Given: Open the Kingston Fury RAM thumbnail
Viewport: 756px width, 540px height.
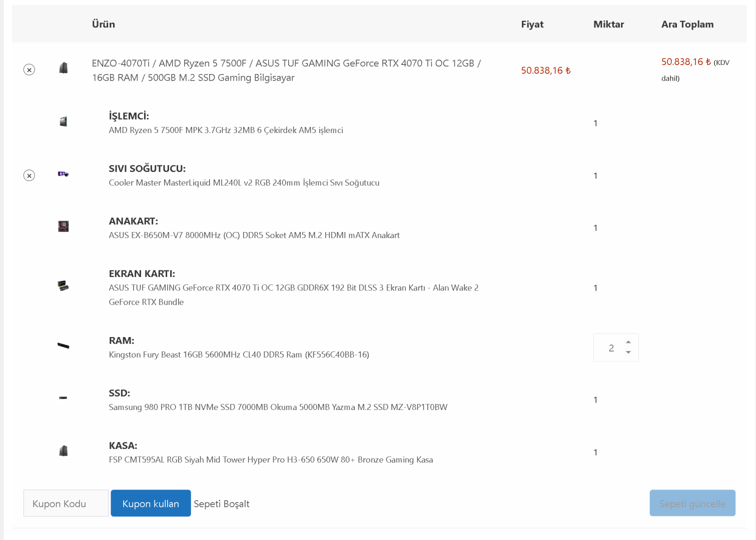Looking at the screenshot, I should tap(64, 345).
